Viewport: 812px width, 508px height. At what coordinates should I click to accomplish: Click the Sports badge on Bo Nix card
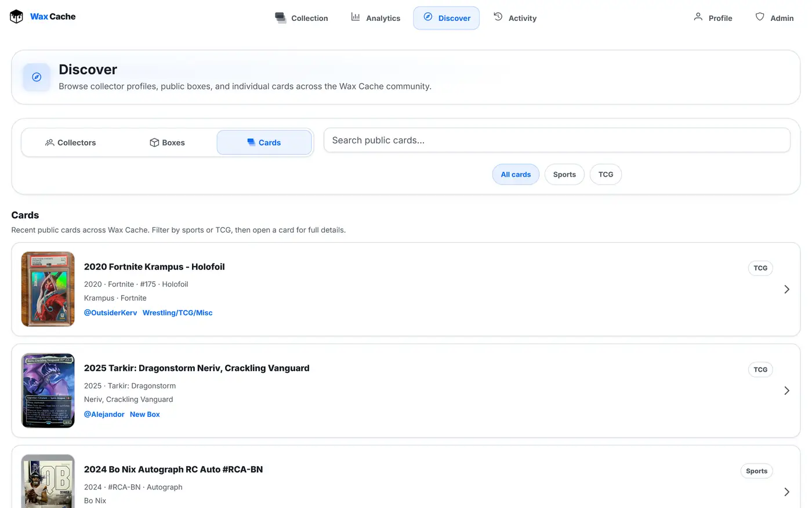click(757, 471)
